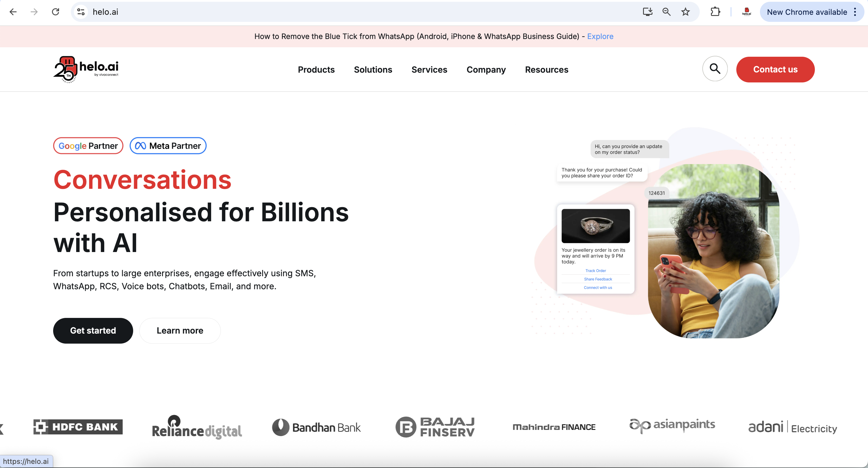
Task: Click the install app icon in address bar
Action: (x=647, y=12)
